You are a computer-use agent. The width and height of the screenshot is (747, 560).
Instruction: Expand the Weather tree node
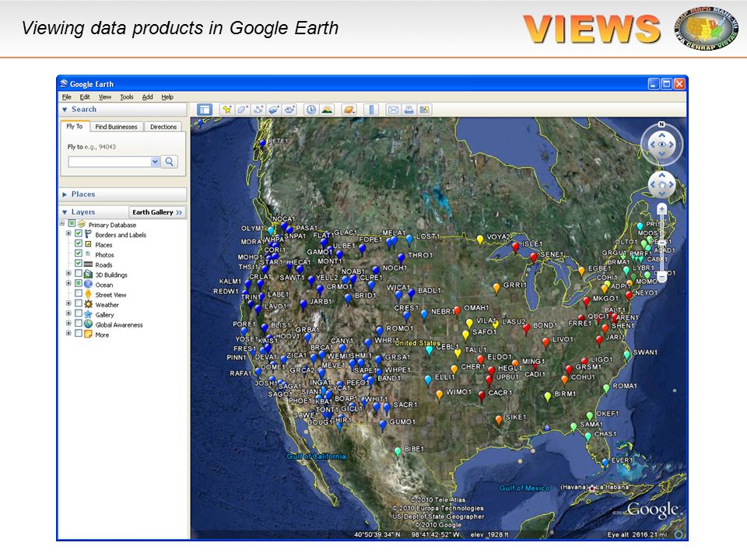click(x=68, y=303)
